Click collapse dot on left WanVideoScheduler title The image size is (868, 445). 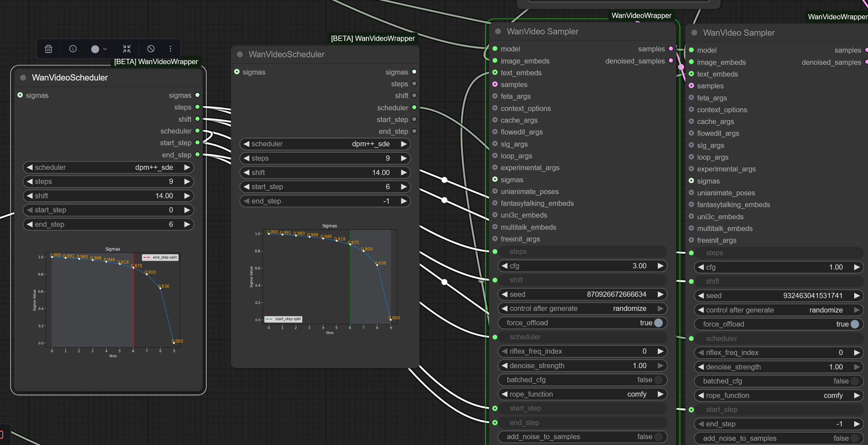coord(23,78)
